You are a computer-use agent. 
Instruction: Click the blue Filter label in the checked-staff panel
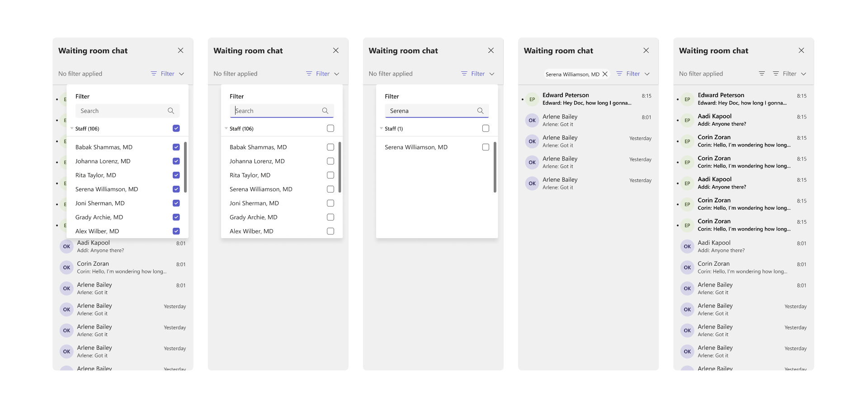[x=167, y=74]
